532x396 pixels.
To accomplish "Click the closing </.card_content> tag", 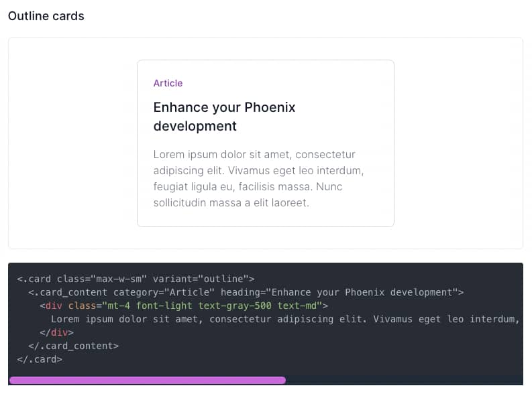I will point(73,346).
